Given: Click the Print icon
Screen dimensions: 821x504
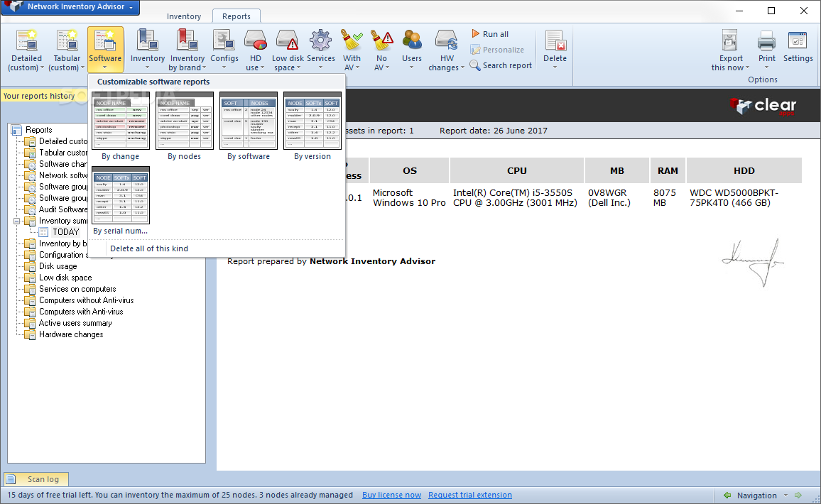Looking at the screenshot, I should point(766,40).
